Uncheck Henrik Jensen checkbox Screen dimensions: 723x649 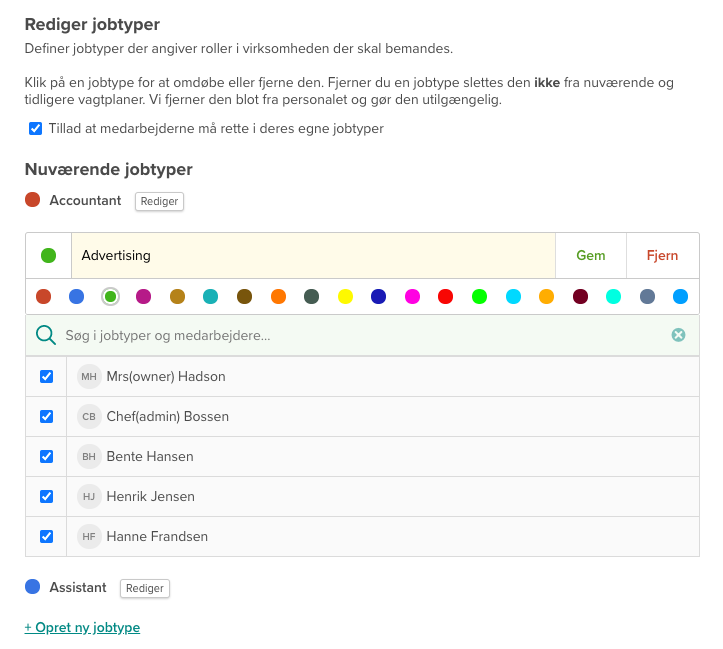click(x=46, y=497)
